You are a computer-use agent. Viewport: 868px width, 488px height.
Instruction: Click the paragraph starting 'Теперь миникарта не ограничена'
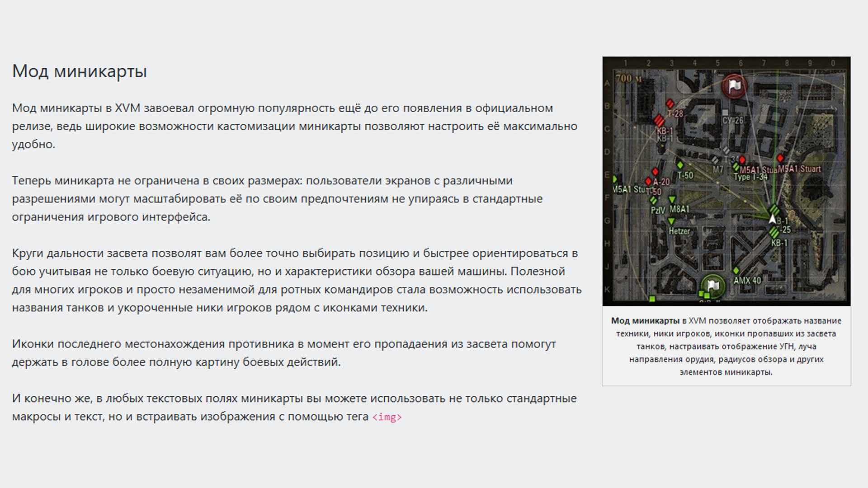[x=277, y=199]
